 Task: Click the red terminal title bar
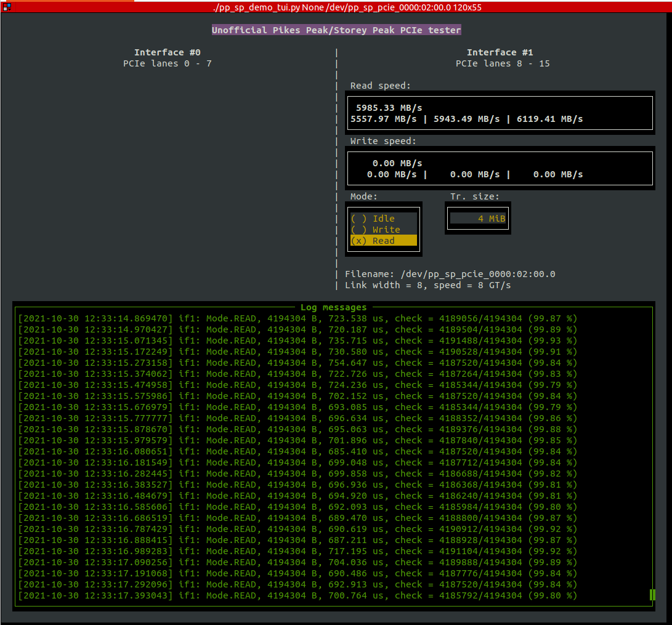[336, 7]
